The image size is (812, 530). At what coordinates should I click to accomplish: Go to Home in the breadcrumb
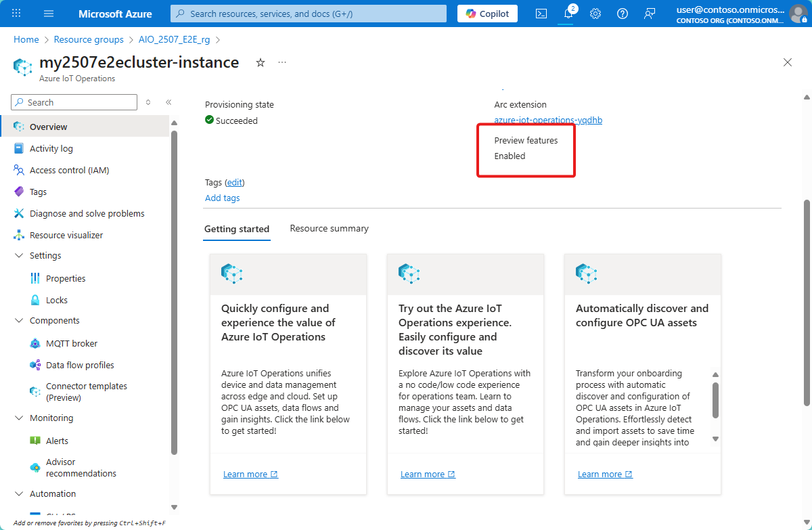click(x=26, y=39)
